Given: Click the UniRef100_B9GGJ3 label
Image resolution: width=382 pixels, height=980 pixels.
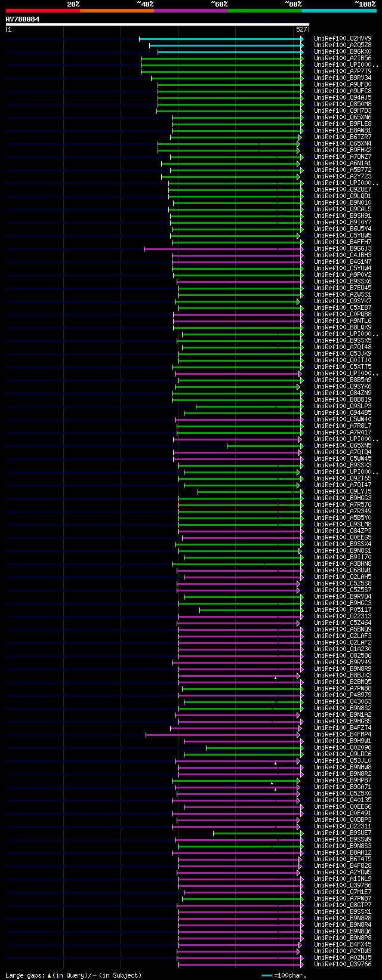Looking at the screenshot, I should [343, 249].
